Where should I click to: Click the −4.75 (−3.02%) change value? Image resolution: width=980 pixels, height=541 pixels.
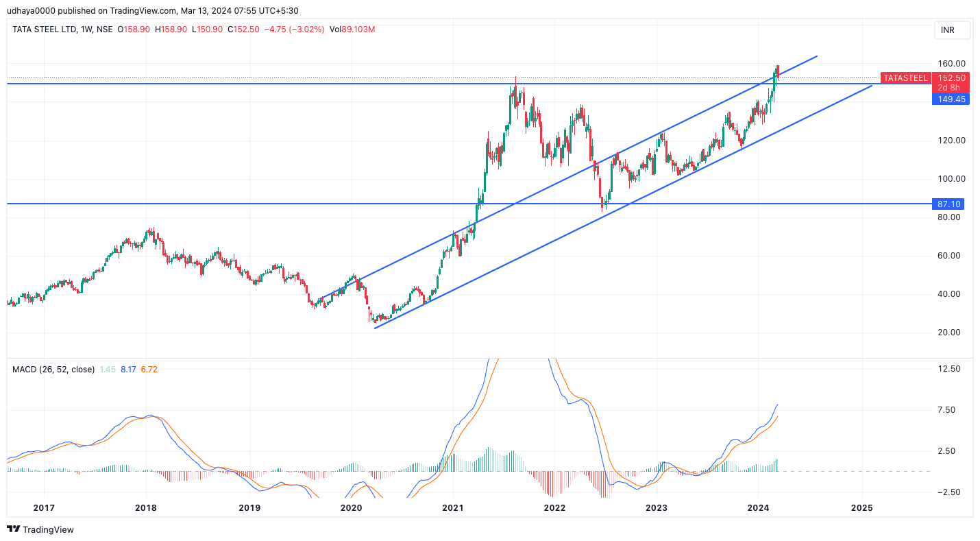tap(295, 29)
